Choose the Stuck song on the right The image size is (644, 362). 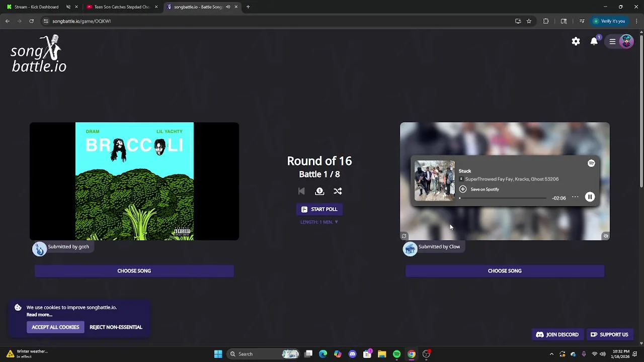pyautogui.click(x=505, y=271)
